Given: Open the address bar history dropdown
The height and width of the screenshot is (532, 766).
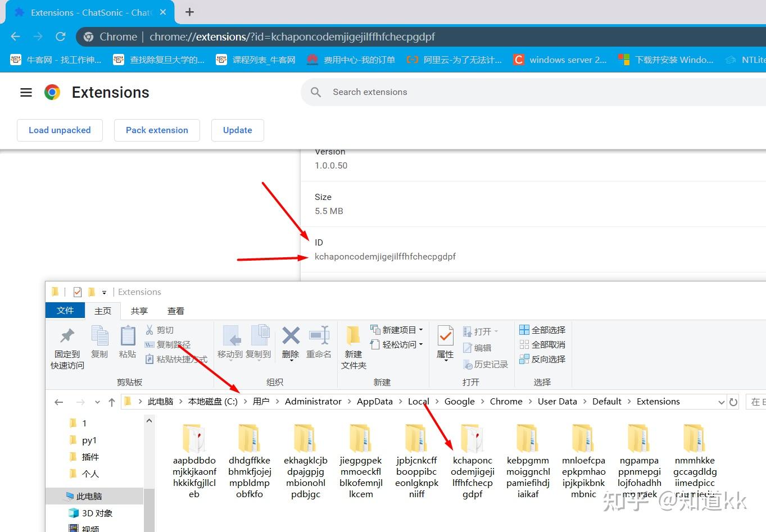Looking at the screenshot, I should click(722, 402).
